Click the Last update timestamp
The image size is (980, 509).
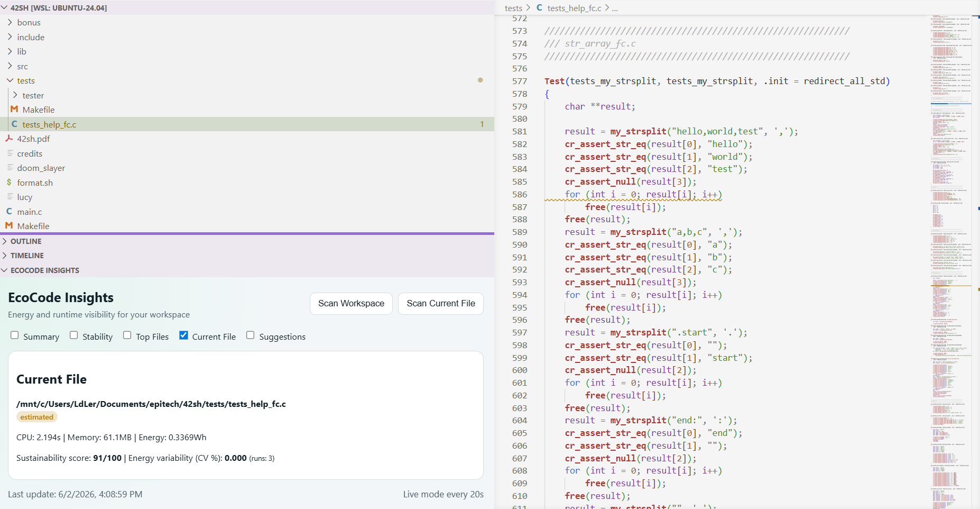pyautogui.click(x=75, y=494)
